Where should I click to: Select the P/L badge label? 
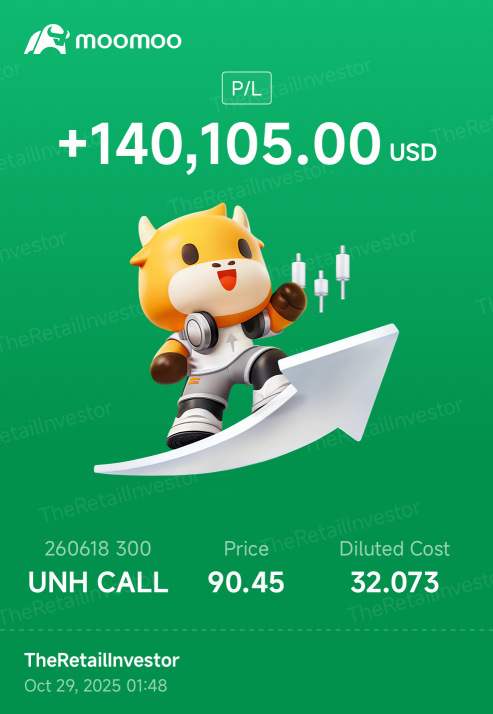point(247,88)
